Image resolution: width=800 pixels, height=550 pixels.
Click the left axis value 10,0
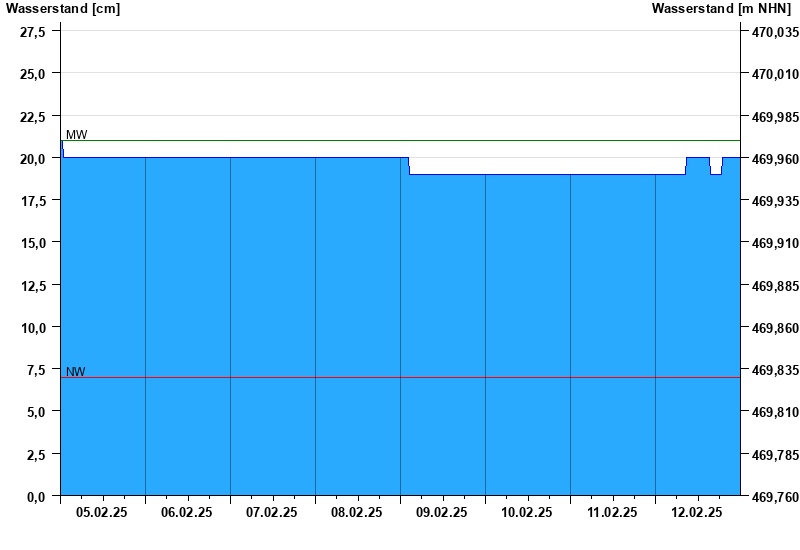click(33, 328)
